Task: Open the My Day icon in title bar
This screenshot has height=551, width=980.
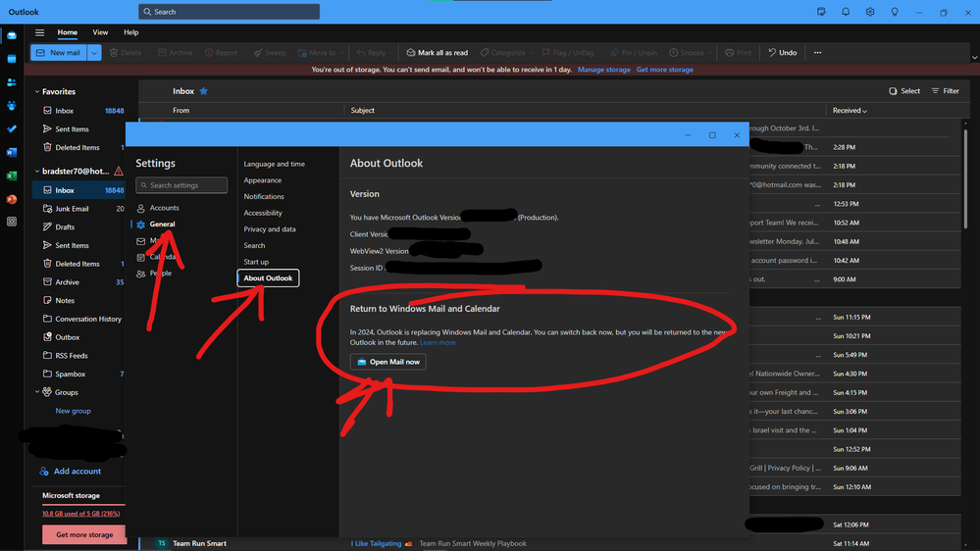Action: point(821,12)
